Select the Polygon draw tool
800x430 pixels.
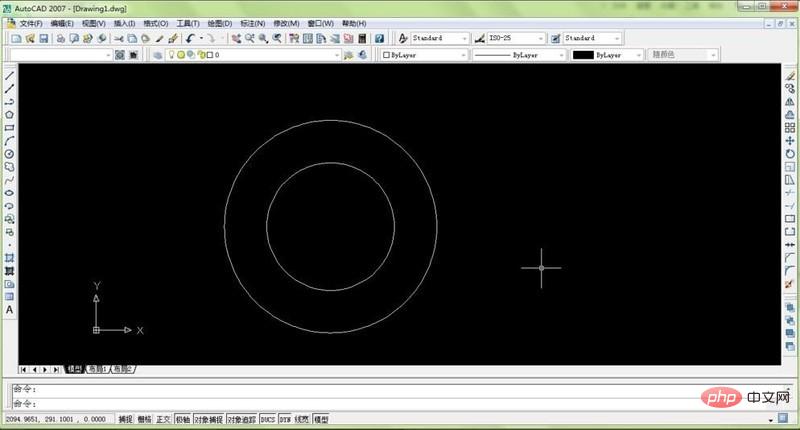(x=9, y=115)
